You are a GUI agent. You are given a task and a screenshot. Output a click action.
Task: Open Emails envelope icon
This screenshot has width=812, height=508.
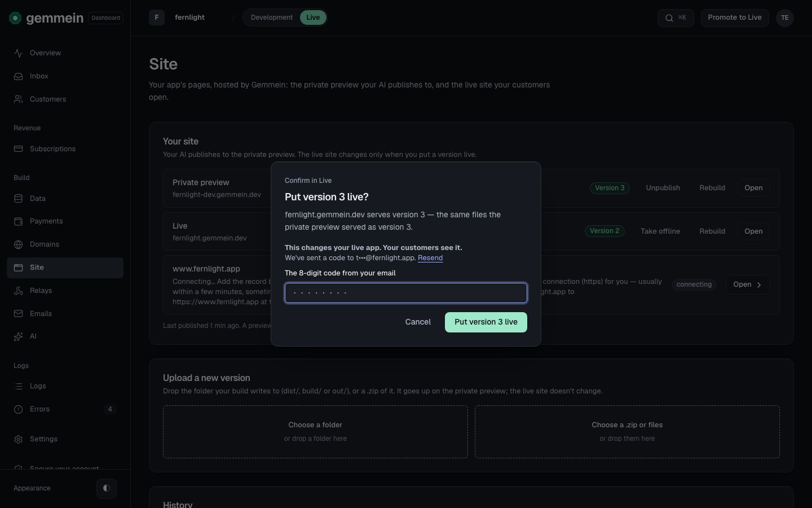pos(19,314)
